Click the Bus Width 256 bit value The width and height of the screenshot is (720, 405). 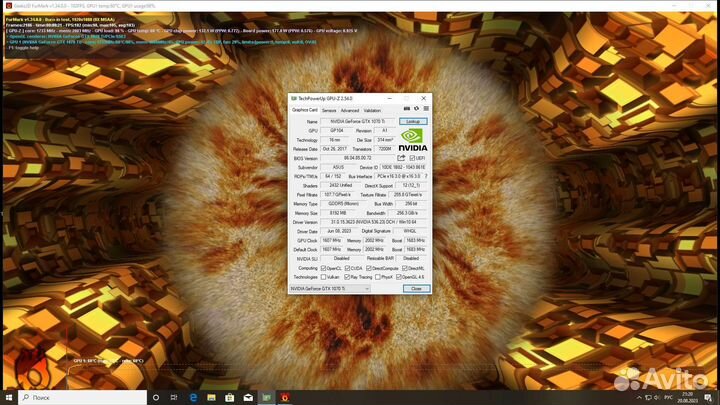click(411, 204)
